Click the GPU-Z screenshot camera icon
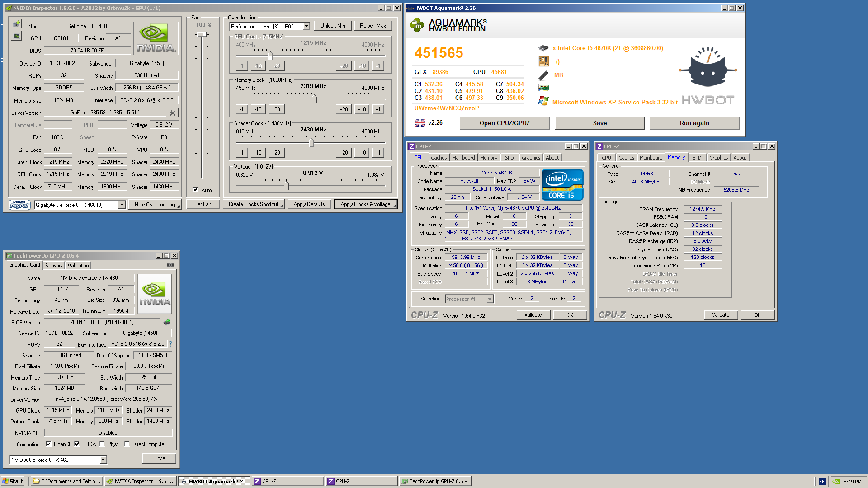Screen dimensions: 868x488 click(x=170, y=265)
